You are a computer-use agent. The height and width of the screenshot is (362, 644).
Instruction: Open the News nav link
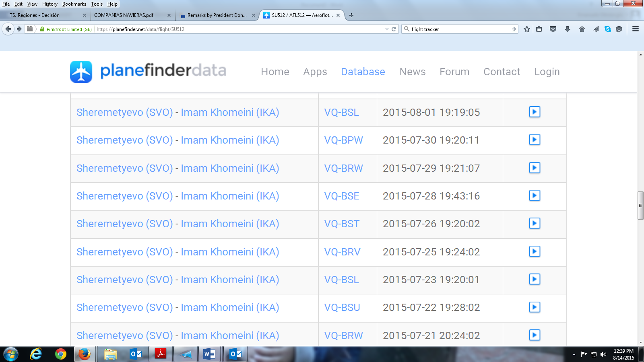413,72
